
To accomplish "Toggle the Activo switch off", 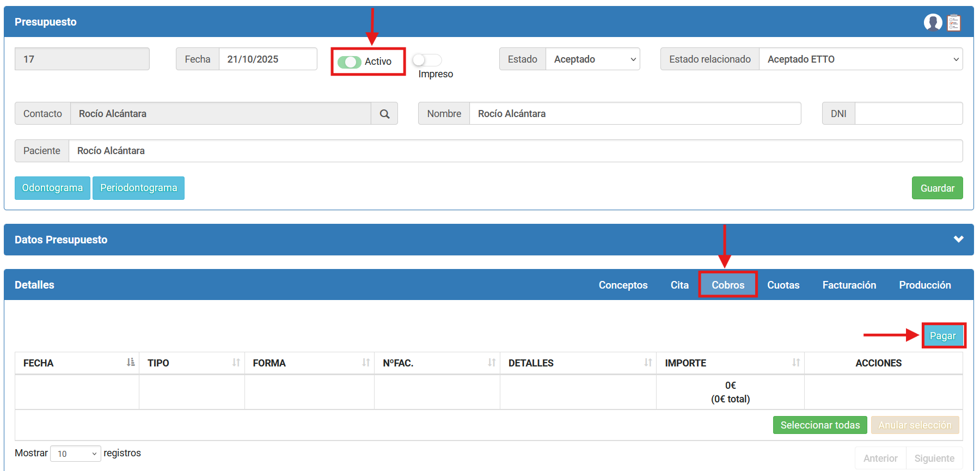I will 349,62.
